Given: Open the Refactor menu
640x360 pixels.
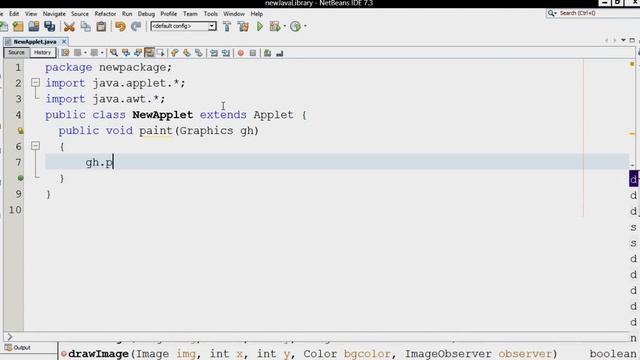Looking at the screenshot, I should click(x=105, y=14).
